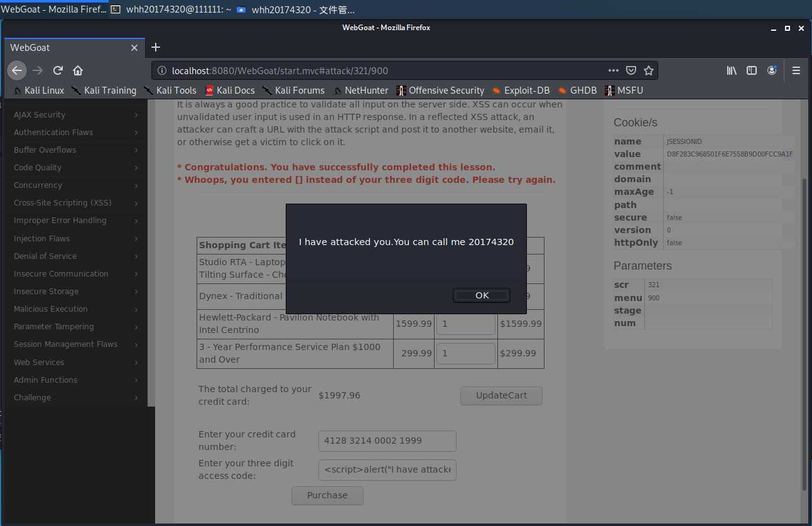812x526 pixels.
Task: Click the alert message mentioning 20174320
Action: point(406,242)
